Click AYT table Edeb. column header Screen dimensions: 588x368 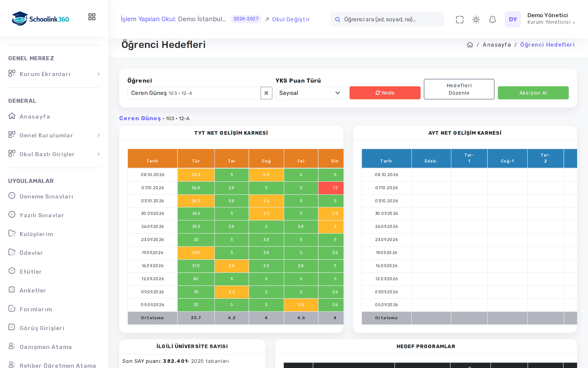click(431, 158)
